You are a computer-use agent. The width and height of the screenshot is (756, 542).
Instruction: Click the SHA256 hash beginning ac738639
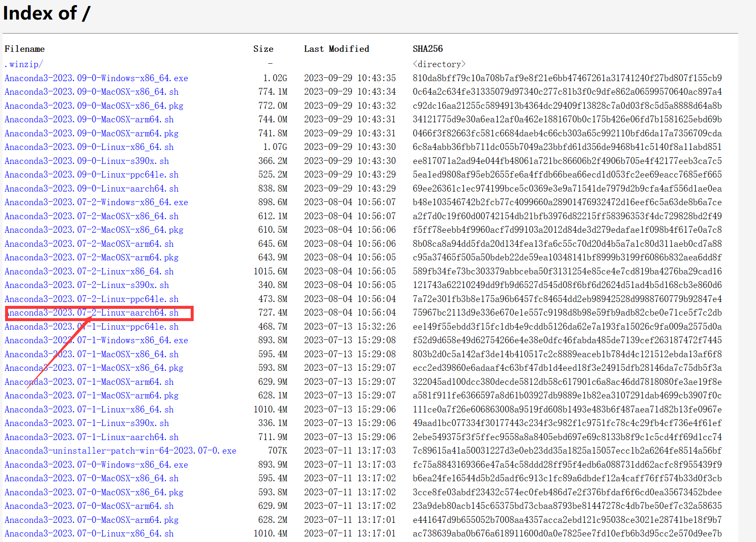(x=567, y=534)
